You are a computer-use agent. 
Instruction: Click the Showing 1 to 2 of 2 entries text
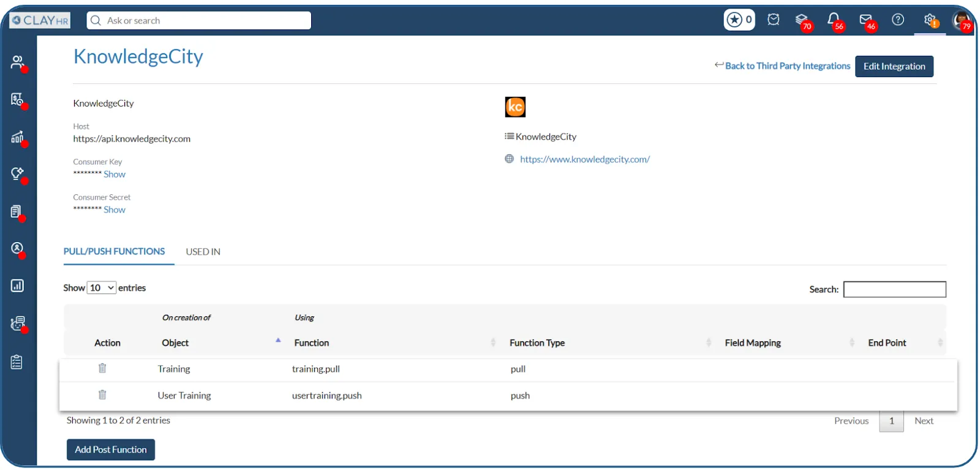tap(118, 420)
